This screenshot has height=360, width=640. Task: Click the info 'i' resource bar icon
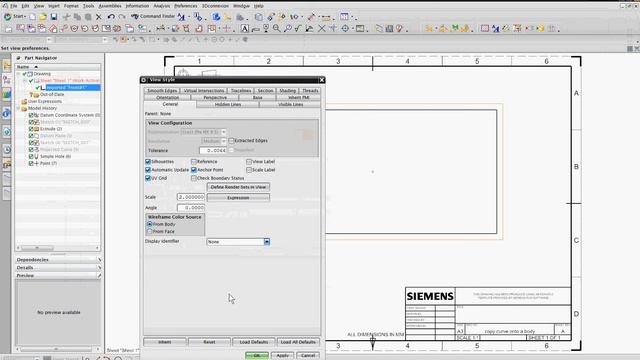6,113
